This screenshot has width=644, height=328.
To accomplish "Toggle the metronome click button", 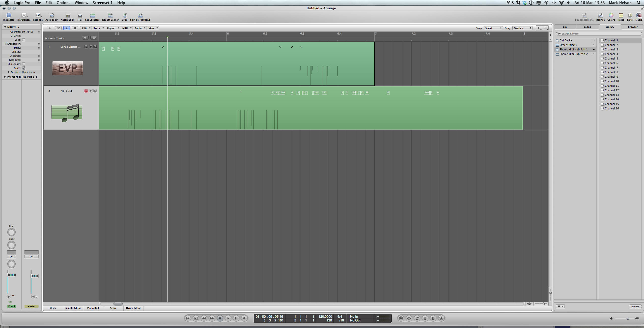I will pyautogui.click(x=441, y=318).
